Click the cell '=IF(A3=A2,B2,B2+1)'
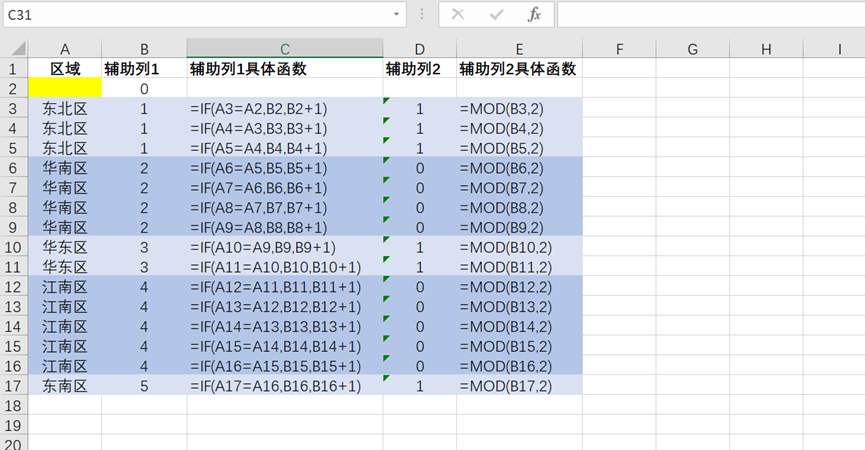Screen dimensions: 865x450 click(x=285, y=108)
